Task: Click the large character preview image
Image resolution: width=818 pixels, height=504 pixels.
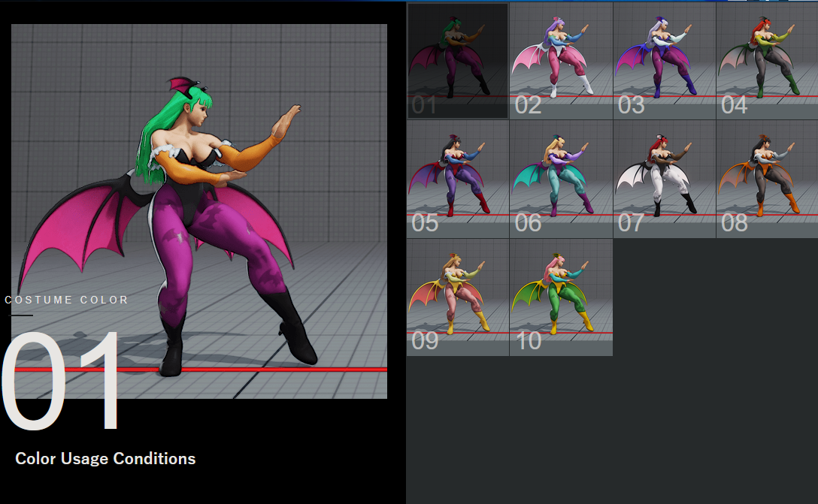Action: (x=199, y=211)
